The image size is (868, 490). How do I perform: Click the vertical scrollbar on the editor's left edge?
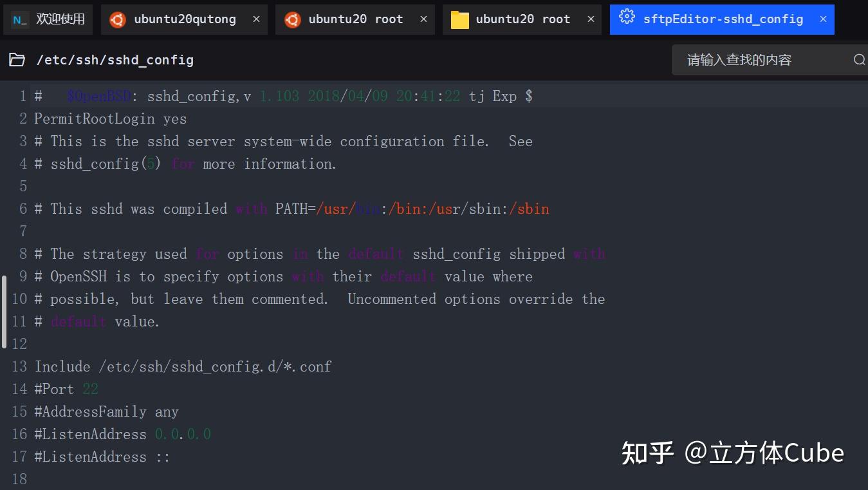coord(4,312)
